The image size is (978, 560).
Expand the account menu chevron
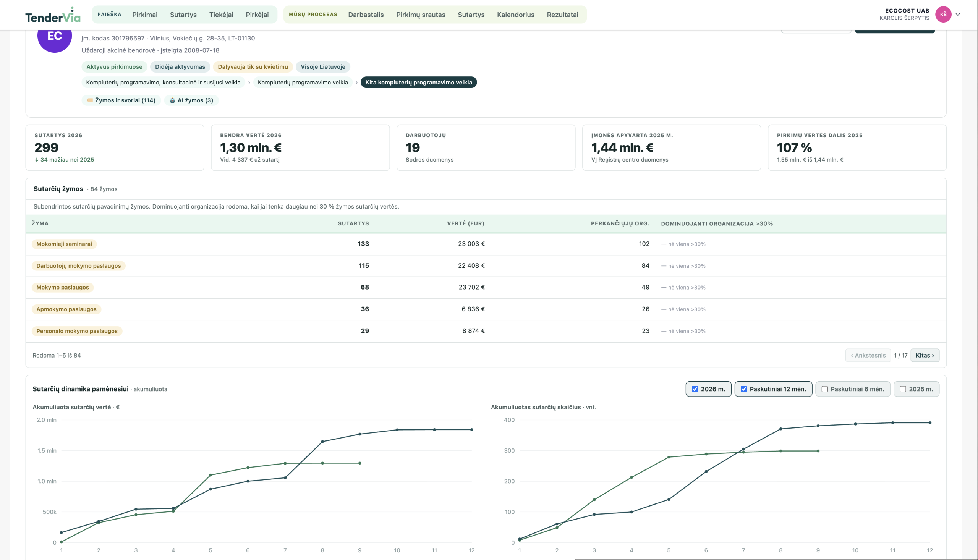[958, 14]
